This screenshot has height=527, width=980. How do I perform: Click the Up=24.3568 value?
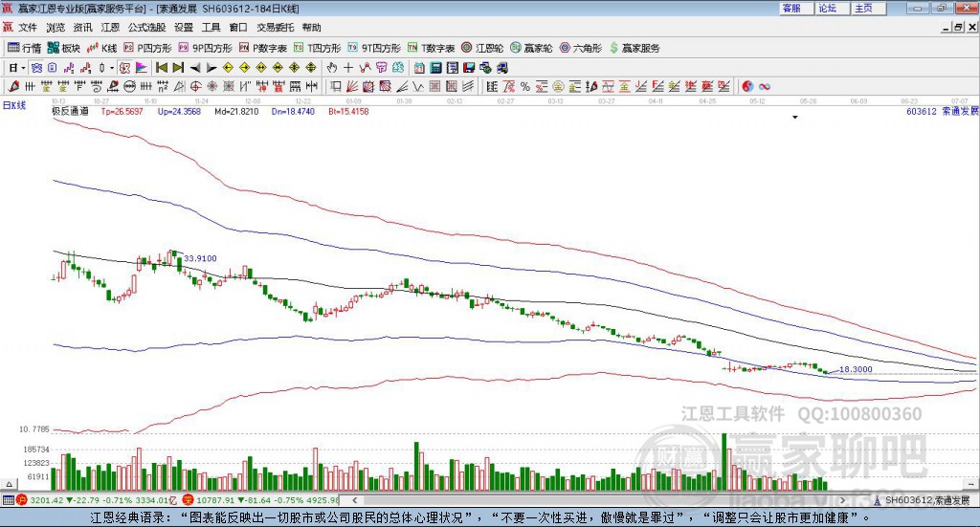[179, 111]
